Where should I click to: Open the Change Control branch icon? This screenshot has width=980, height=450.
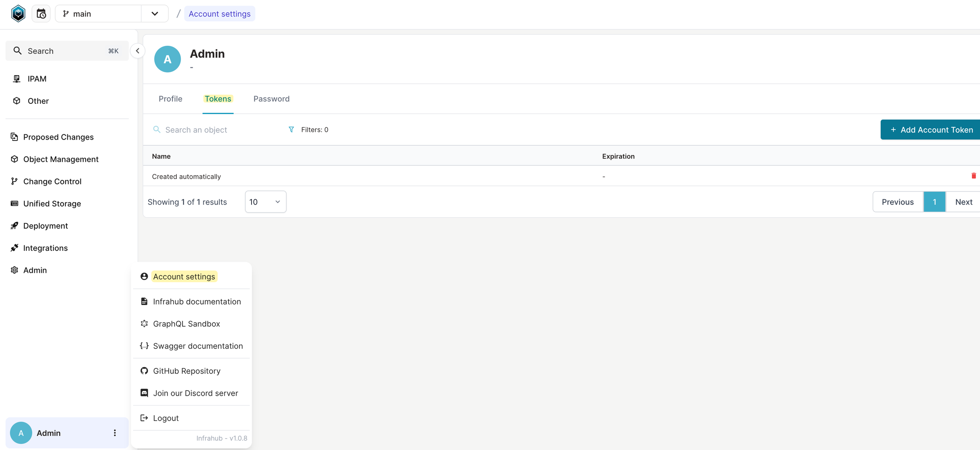(x=14, y=181)
